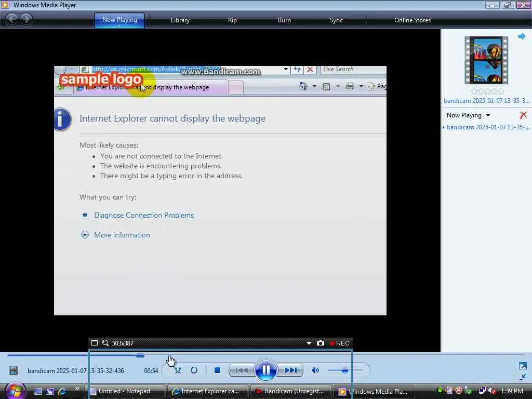Skip to the previous track

point(241,370)
